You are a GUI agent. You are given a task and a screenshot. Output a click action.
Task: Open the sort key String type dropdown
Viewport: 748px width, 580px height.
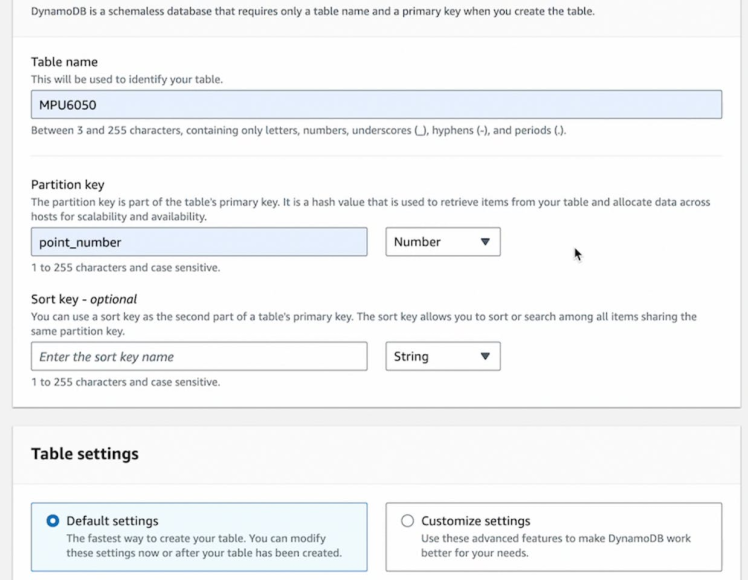442,357
